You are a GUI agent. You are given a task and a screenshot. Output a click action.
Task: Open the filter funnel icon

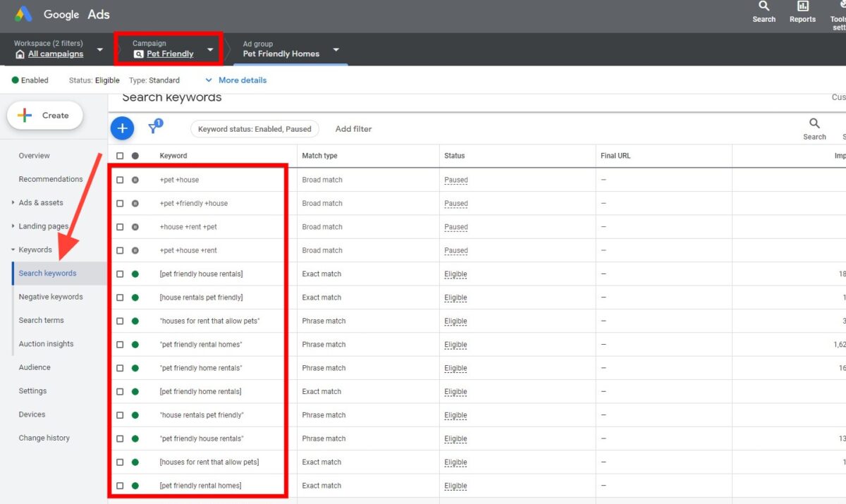(154, 128)
